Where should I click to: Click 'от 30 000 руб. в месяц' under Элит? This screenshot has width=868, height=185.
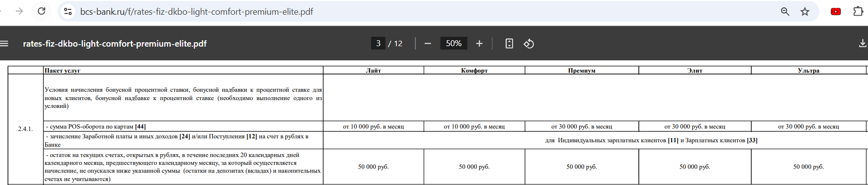695,127
